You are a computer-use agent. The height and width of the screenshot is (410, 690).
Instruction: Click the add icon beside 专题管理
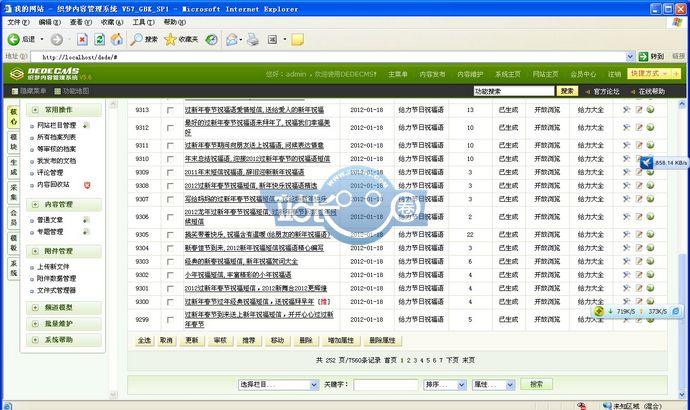[x=86, y=232]
